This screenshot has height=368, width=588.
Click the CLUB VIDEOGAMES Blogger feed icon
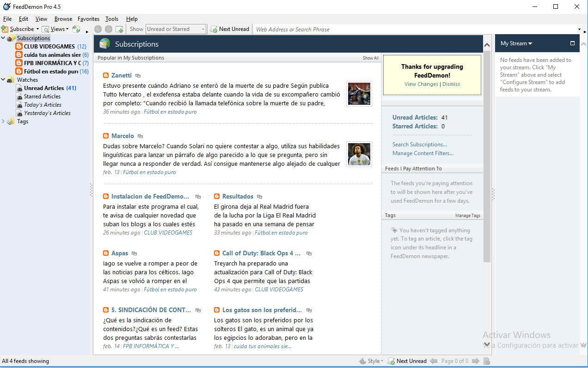coord(19,47)
